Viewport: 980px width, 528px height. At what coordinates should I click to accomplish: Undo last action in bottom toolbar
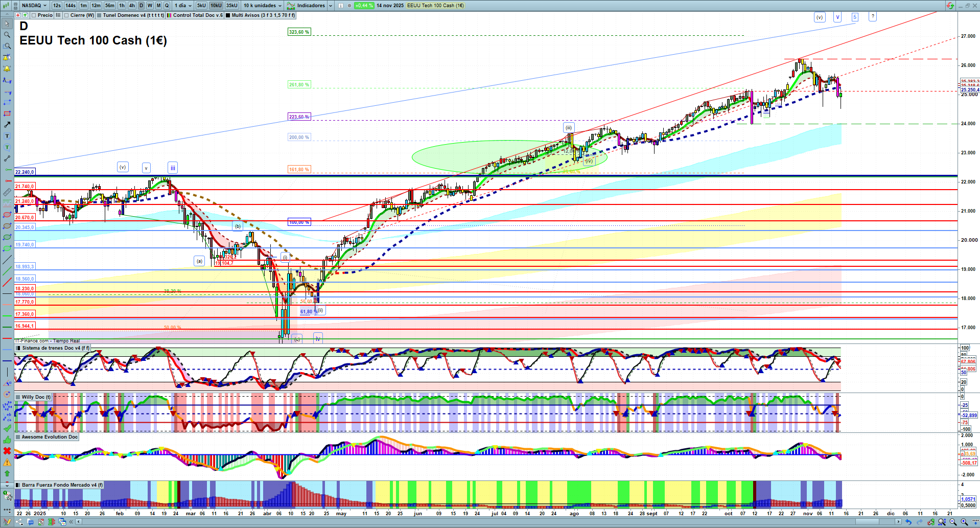point(908,522)
